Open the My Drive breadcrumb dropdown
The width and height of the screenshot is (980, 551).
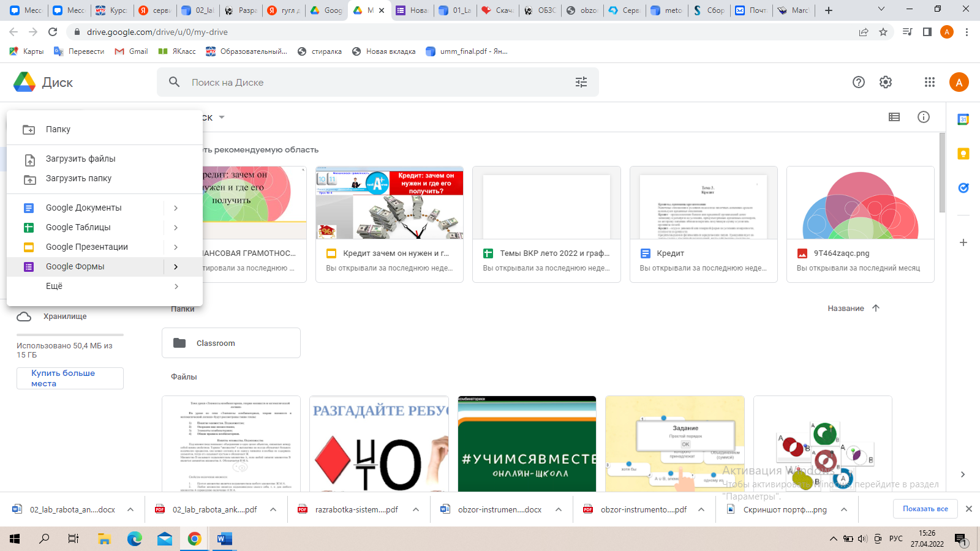[222, 118]
